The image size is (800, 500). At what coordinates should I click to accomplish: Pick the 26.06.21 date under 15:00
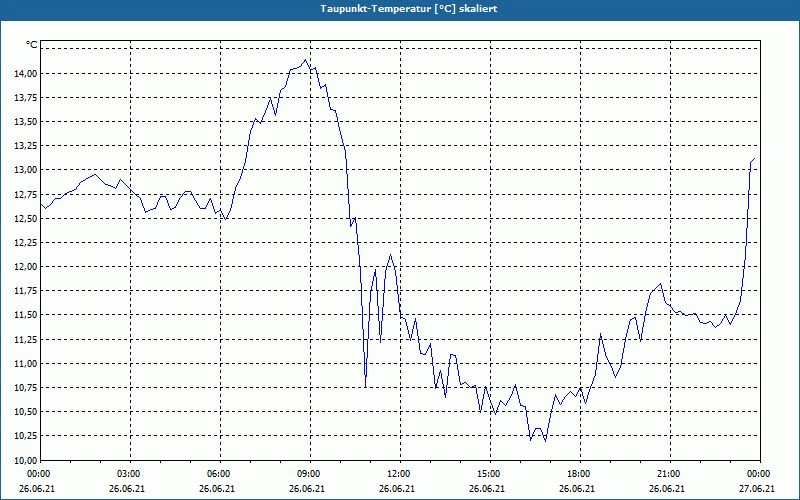[x=487, y=489]
